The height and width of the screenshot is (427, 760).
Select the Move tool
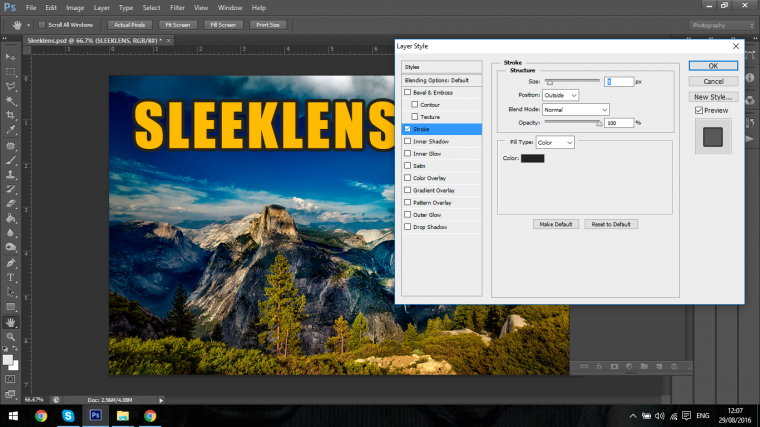(10, 57)
